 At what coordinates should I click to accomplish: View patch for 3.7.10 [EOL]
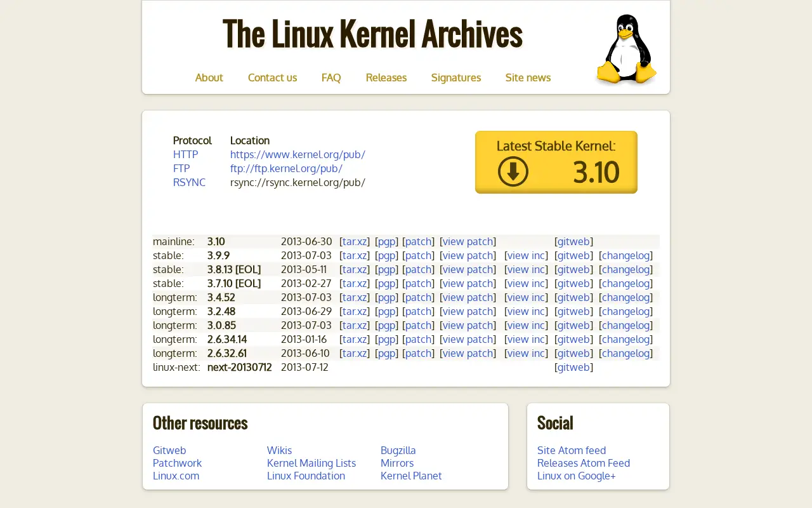click(468, 283)
